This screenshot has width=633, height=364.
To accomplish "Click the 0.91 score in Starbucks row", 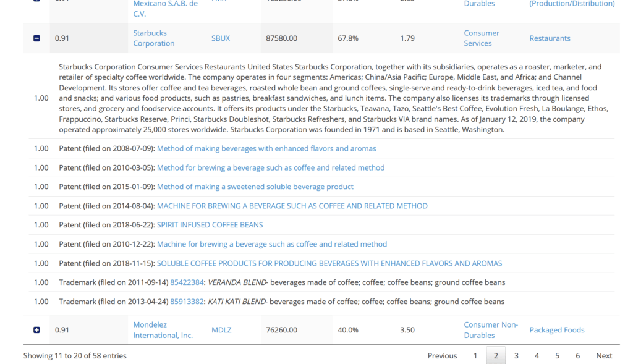I will pyautogui.click(x=62, y=38).
